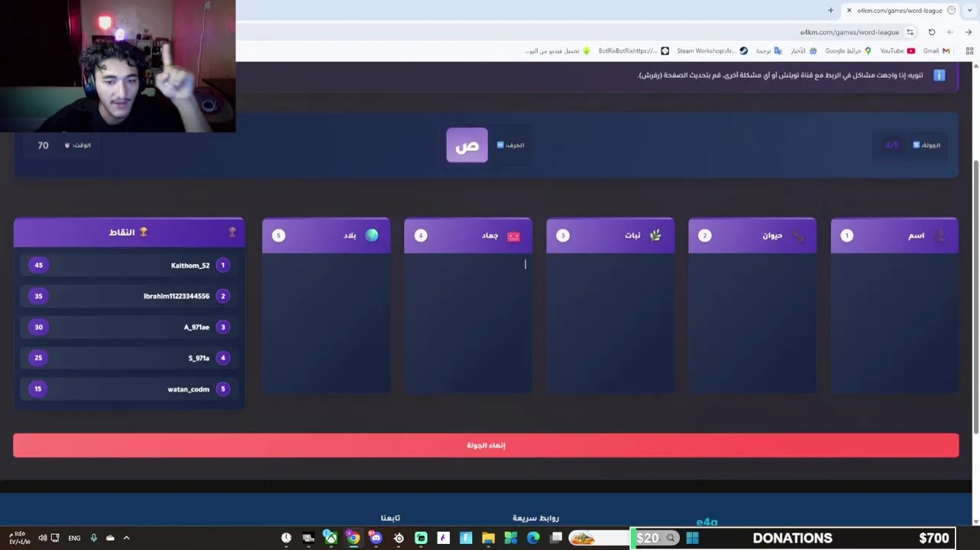This screenshot has height=550, width=980.
Task: Click تابعنا footer heading
Action: coord(390,518)
